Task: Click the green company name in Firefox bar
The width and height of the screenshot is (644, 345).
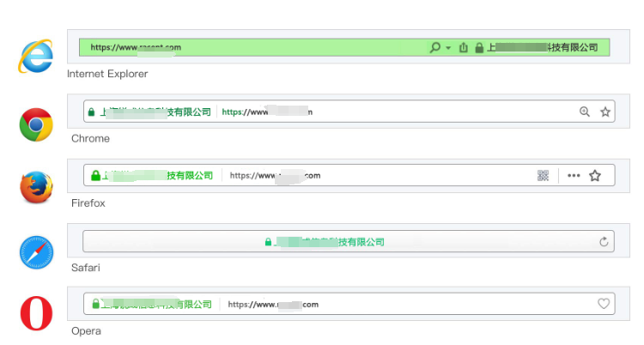Action: point(157,175)
